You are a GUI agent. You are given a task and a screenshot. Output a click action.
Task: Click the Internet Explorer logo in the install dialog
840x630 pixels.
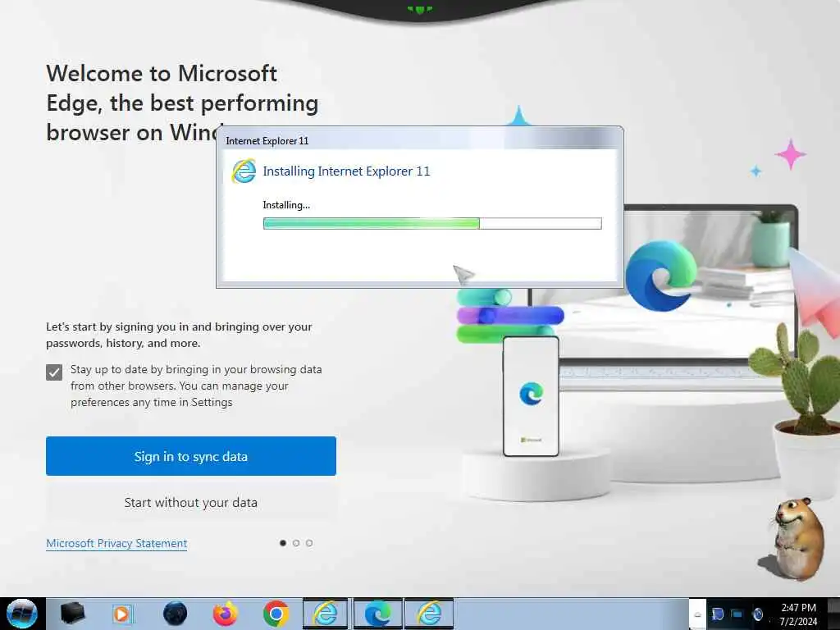(x=244, y=171)
